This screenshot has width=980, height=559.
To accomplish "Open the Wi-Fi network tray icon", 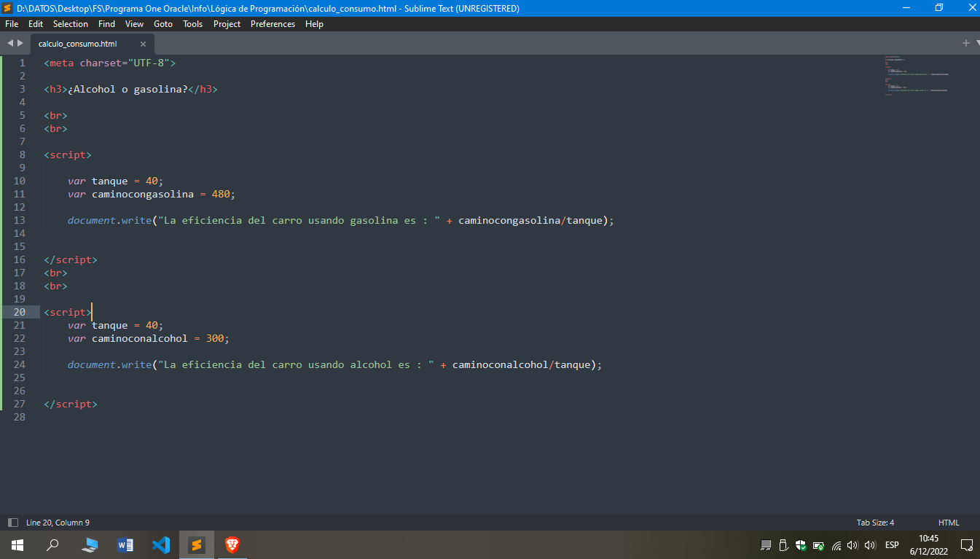I will point(836,544).
